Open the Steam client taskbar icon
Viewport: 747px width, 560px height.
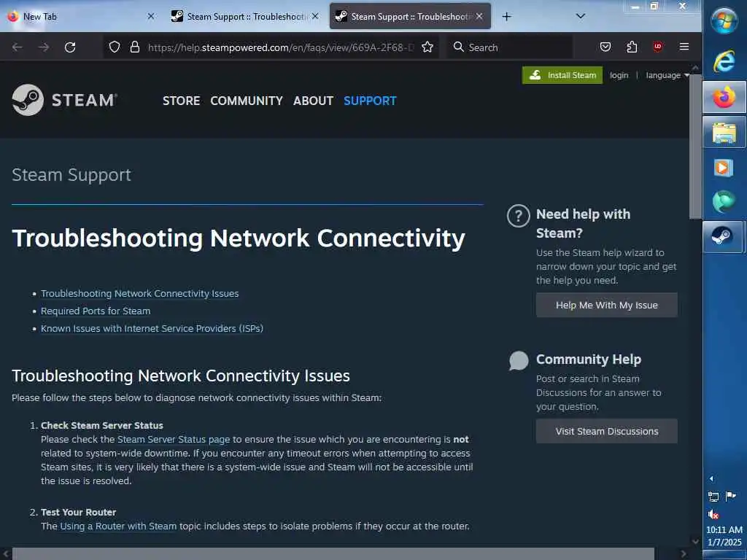point(723,237)
